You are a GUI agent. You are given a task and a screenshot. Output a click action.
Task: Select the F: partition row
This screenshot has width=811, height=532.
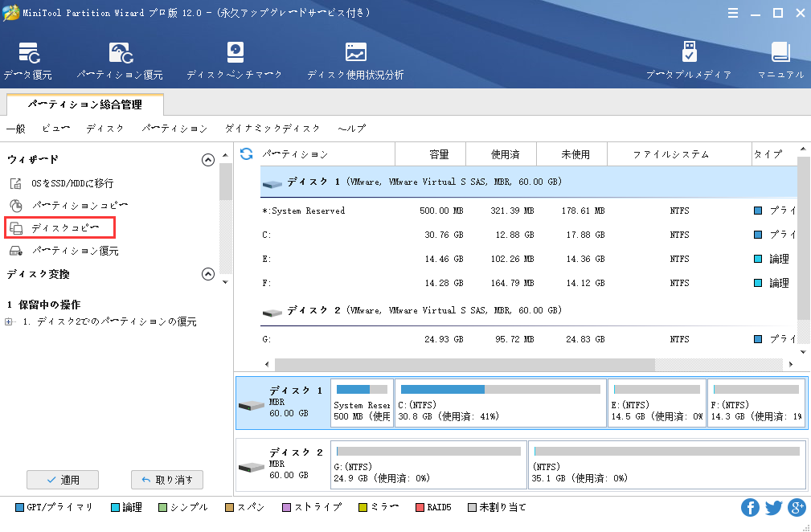tap(529, 284)
